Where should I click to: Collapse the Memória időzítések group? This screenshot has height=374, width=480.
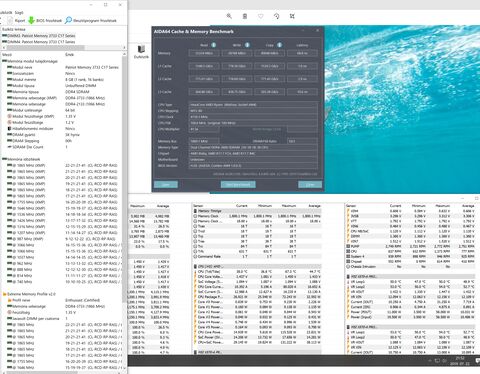[x=21, y=159]
